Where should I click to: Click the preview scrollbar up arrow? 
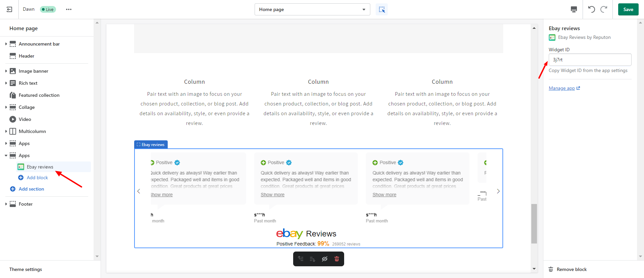pos(534,28)
